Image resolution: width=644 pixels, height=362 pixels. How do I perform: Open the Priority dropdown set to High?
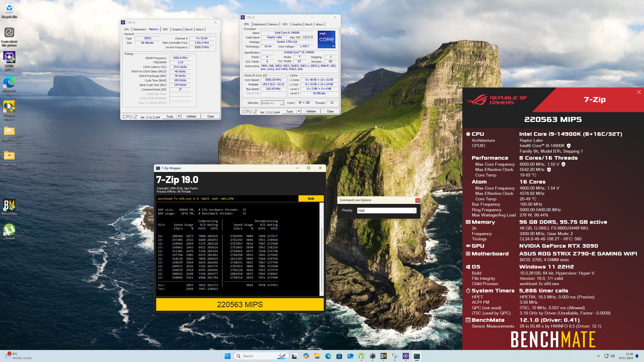(387, 210)
